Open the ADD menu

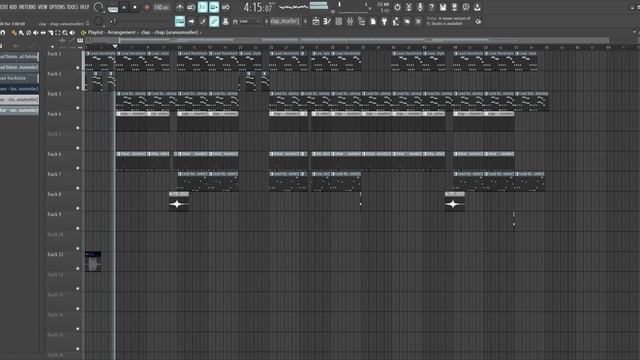coord(13,7)
